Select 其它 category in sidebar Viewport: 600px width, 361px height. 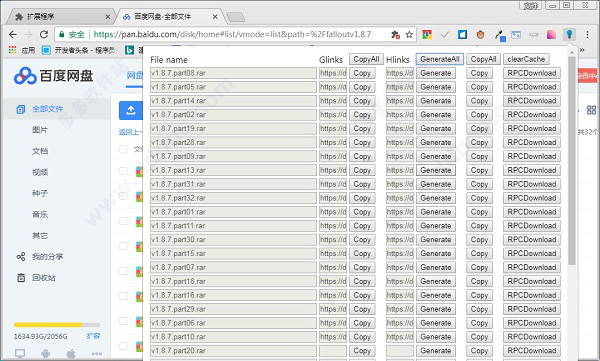40,235
